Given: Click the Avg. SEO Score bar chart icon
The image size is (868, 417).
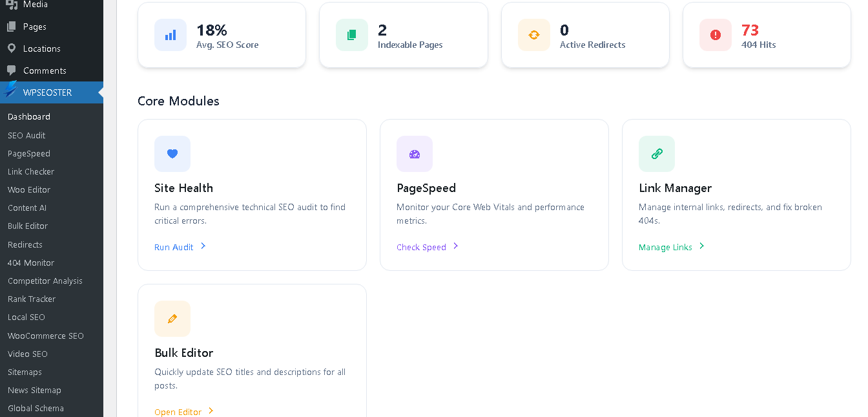Looking at the screenshot, I should 170,34.
